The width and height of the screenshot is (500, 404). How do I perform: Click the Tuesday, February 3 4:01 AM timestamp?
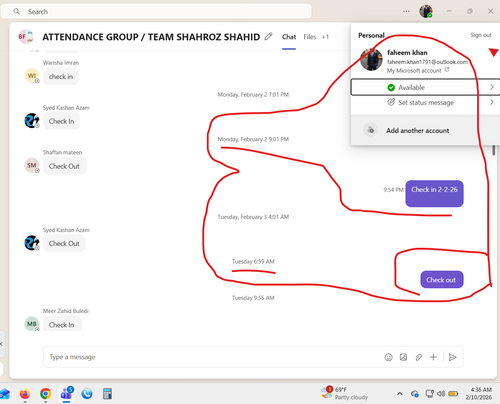(253, 217)
